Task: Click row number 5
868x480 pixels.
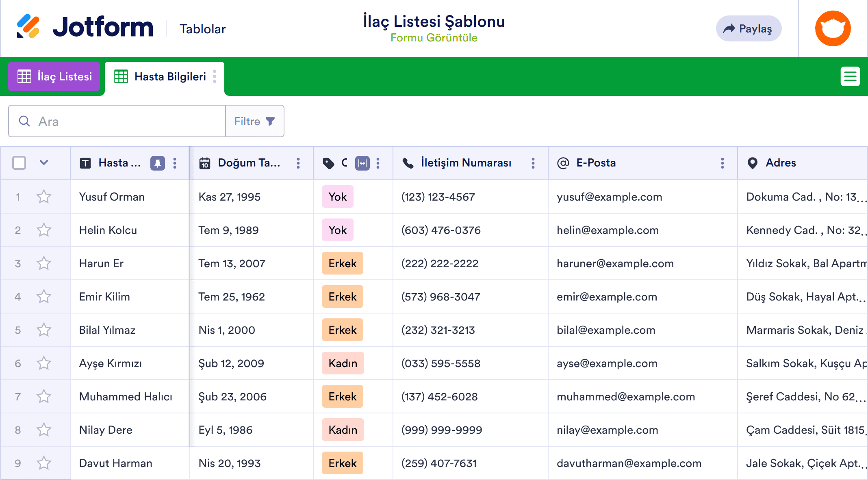Action: tap(18, 330)
